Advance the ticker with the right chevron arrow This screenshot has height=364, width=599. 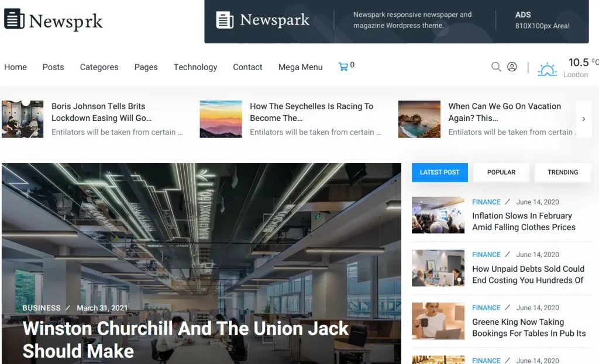pos(583,119)
